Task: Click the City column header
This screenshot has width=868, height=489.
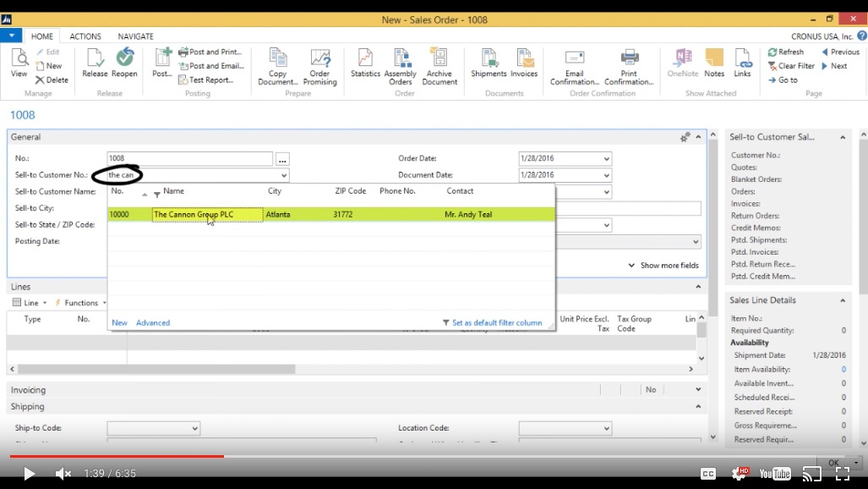Action: point(275,190)
